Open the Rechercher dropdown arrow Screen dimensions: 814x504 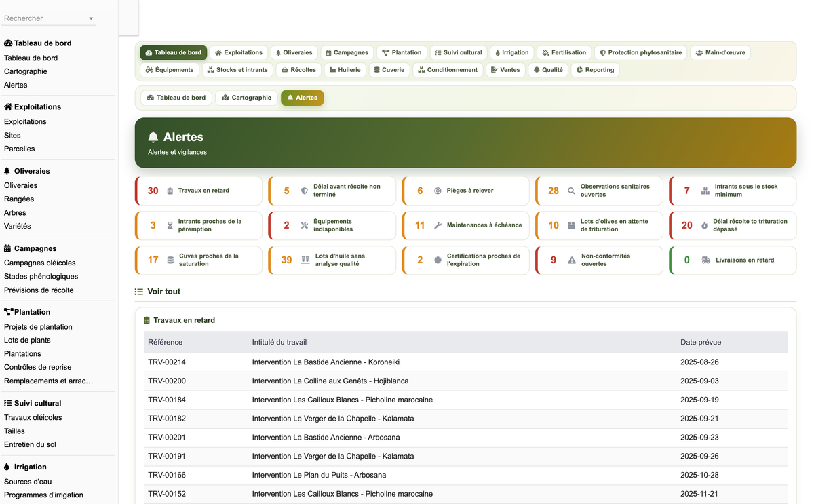pos(91,19)
